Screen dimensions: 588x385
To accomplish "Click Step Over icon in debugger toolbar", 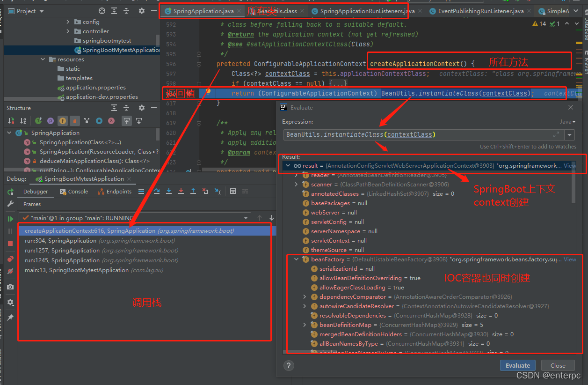I will (157, 191).
